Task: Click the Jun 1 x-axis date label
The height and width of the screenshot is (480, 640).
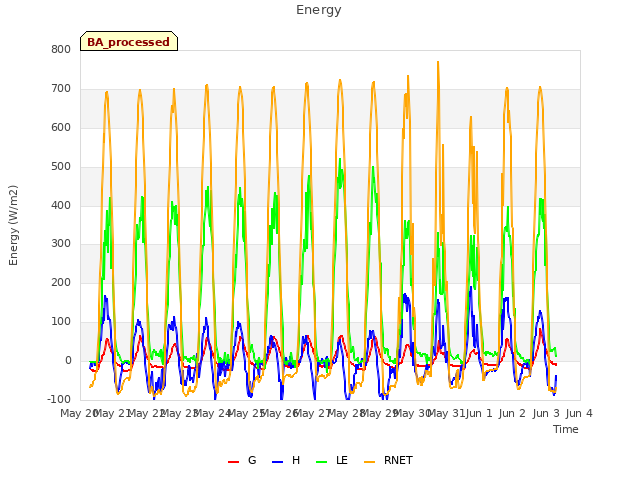Action: click(x=479, y=413)
